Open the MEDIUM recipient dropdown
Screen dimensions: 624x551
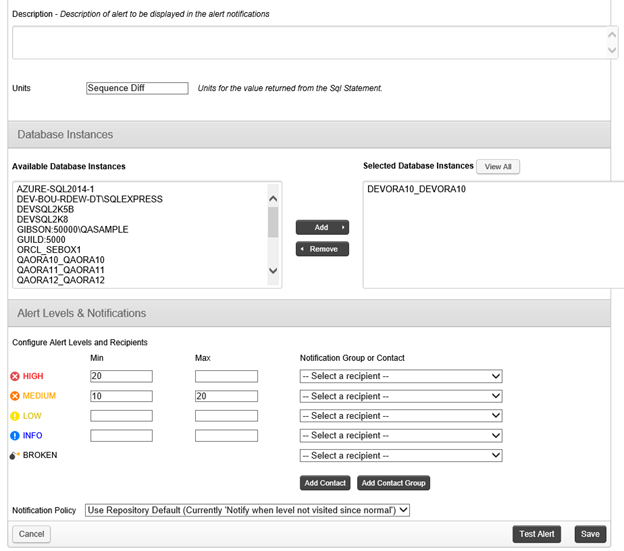pos(401,396)
